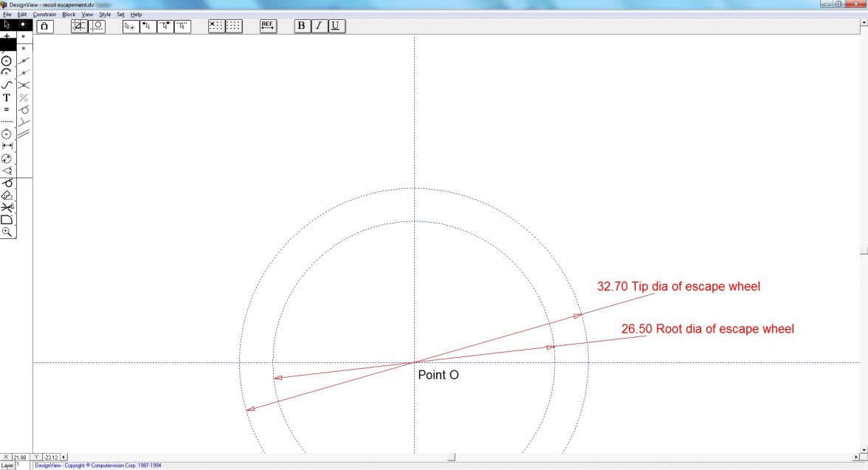The height and width of the screenshot is (470, 868).
Task: Click the eraser tool icon
Action: pyautogui.click(x=7, y=196)
